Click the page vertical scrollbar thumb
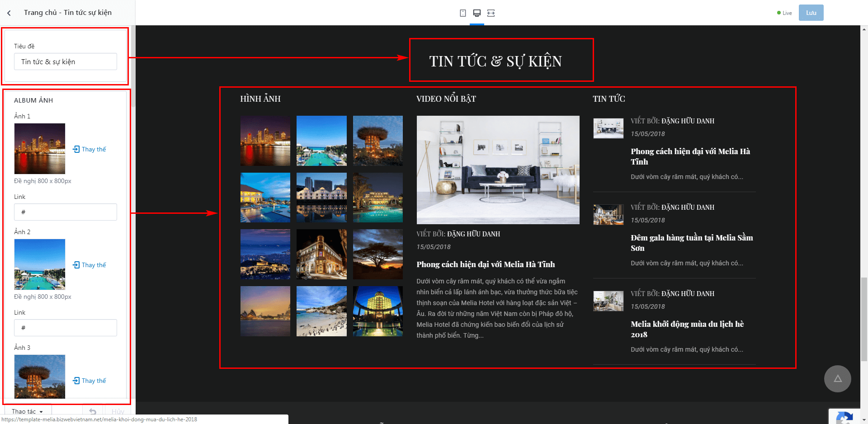 tap(864, 319)
